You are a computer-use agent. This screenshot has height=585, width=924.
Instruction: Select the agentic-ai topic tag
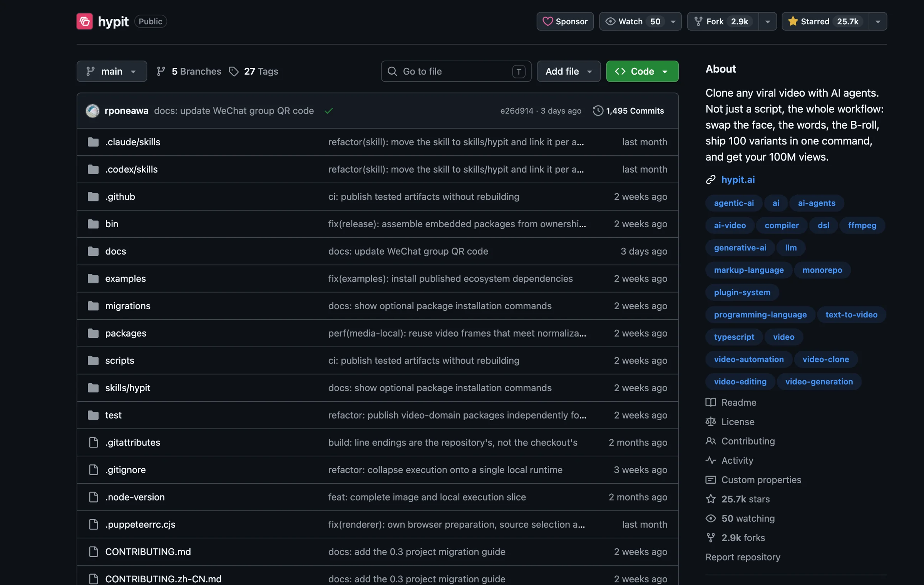point(733,203)
